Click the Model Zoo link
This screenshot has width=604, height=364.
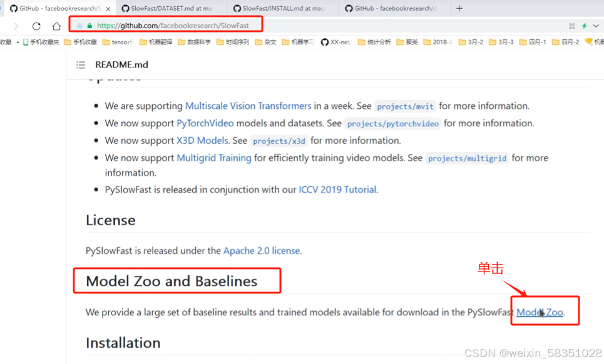(540, 313)
